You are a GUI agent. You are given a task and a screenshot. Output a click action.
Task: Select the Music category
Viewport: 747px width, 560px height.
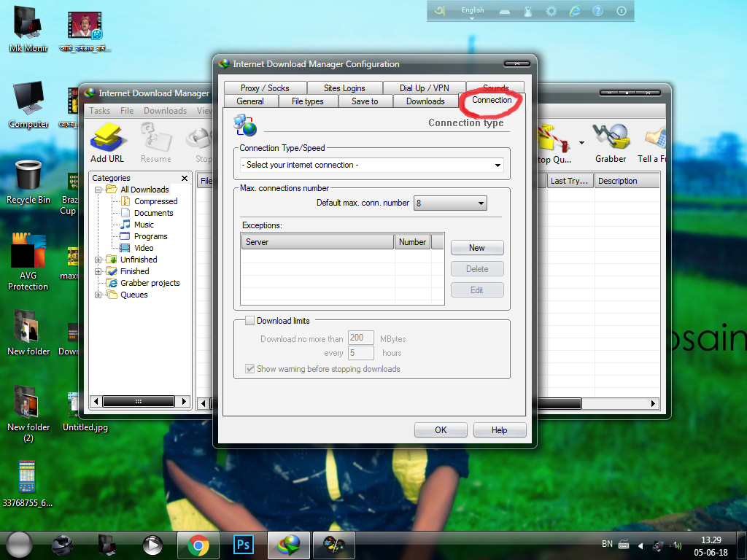144,225
